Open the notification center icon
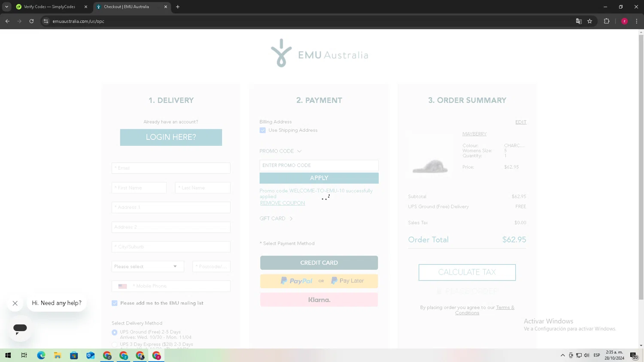This screenshot has width=644, height=362. [x=634, y=355]
